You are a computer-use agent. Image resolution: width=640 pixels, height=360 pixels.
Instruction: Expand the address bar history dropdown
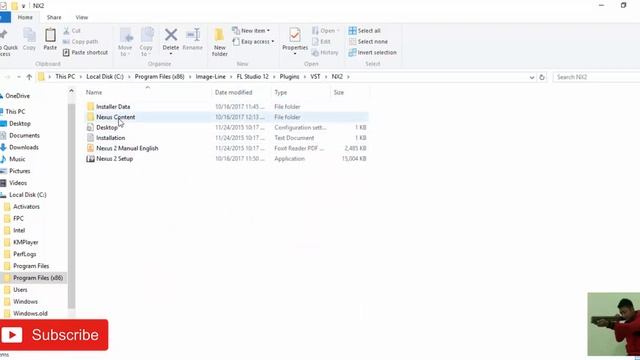[531, 77]
